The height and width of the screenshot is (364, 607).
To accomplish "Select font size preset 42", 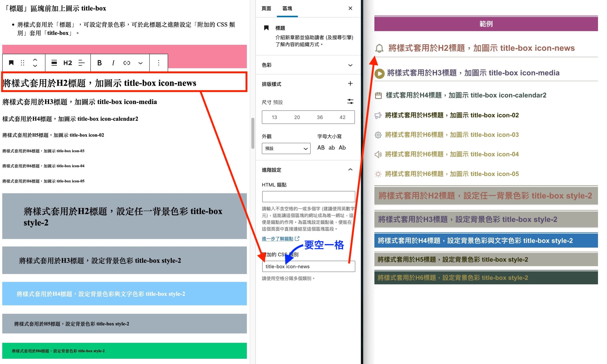I will pyautogui.click(x=343, y=117).
